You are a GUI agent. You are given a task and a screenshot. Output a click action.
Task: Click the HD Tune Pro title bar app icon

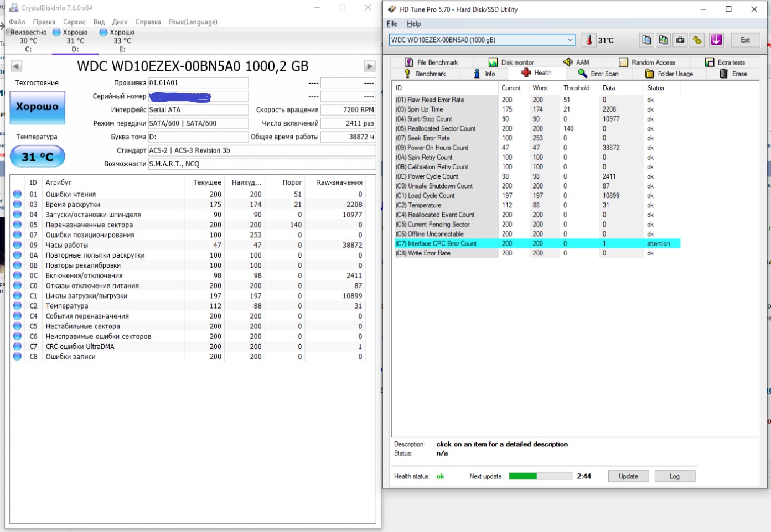(392, 9)
